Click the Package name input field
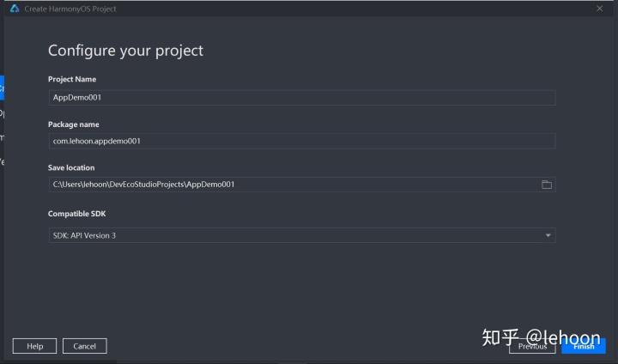 point(302,141)
